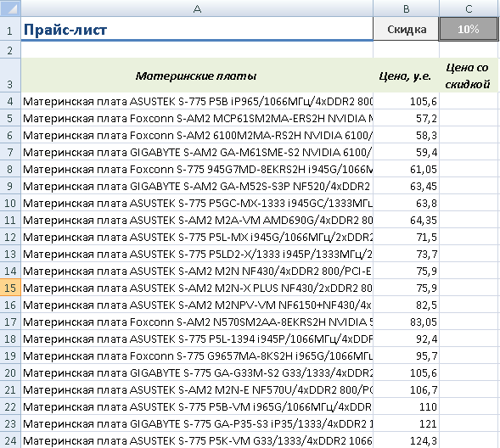Image resolution: width=500 pixels, height=448 pixels.
Task: Click the Select All corner triangle
Action: coord(10,8)
